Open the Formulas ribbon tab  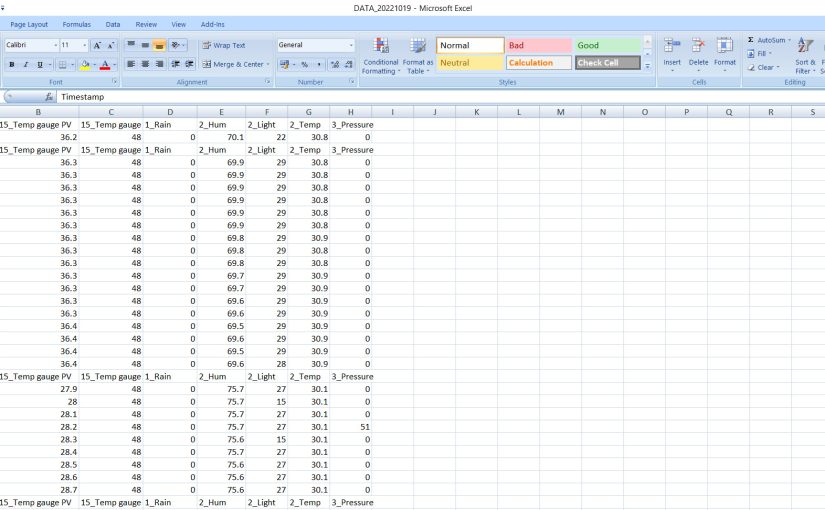pos(77,24)
